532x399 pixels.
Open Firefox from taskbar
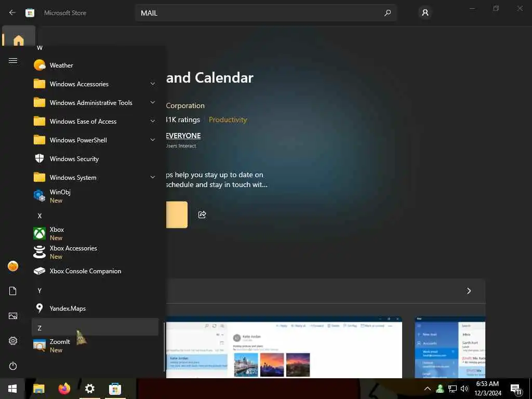tap(64, 389)
